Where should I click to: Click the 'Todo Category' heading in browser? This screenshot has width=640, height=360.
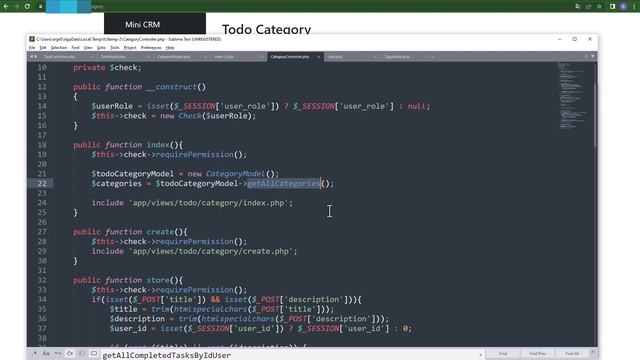tap(267, 29)
